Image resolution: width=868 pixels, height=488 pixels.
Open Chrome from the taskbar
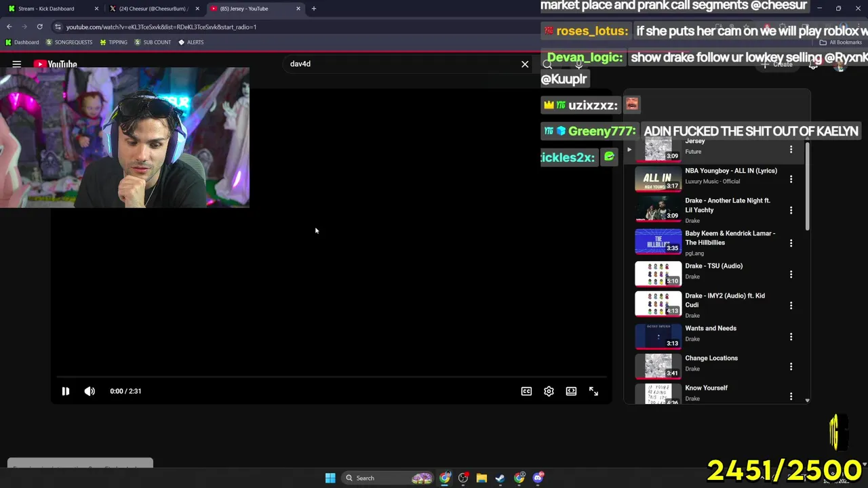445,478
